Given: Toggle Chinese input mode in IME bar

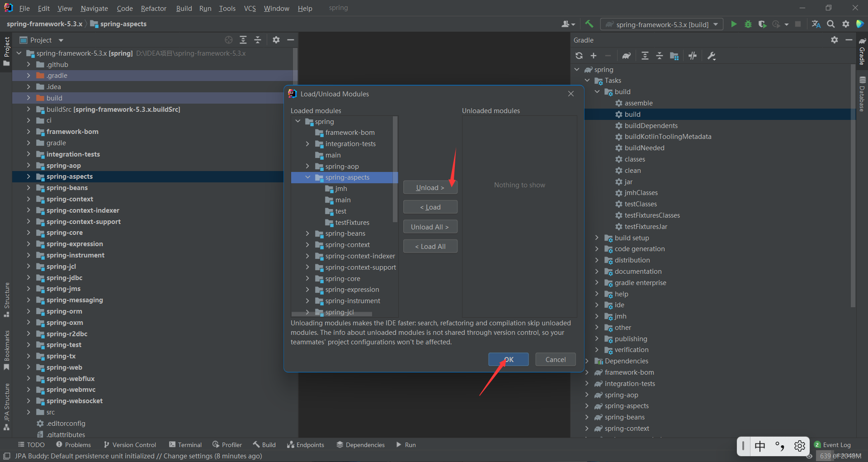Looking at the screenshot, I should pyautogui.click(x=760, y=446).
